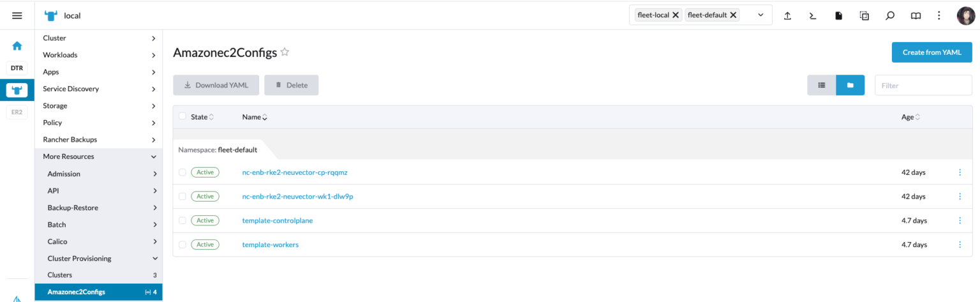Collapse the More Resources section
Image resolution: width=980 pixels, height=302 pixels.
tap(153, 156)
